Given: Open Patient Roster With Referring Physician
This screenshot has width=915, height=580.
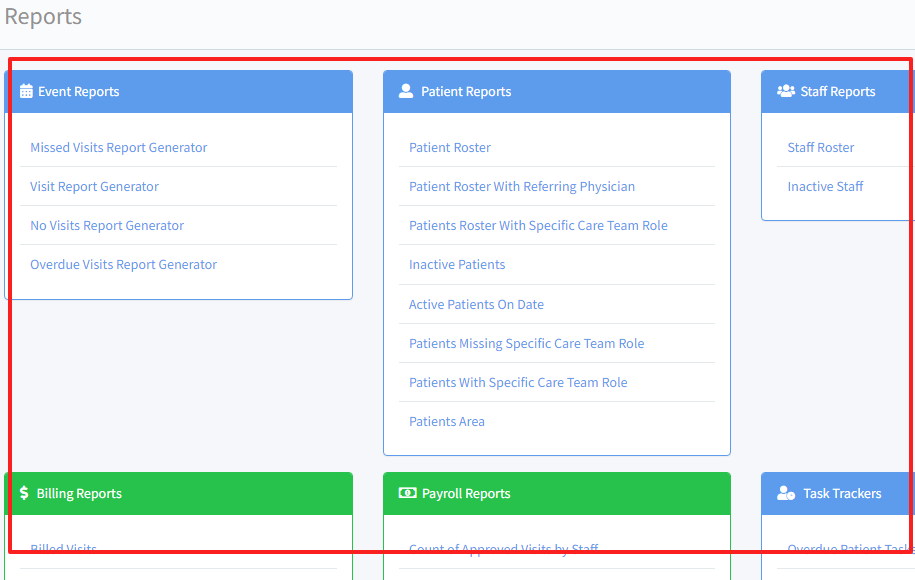Looking at the screenshot, I should 522,187.
